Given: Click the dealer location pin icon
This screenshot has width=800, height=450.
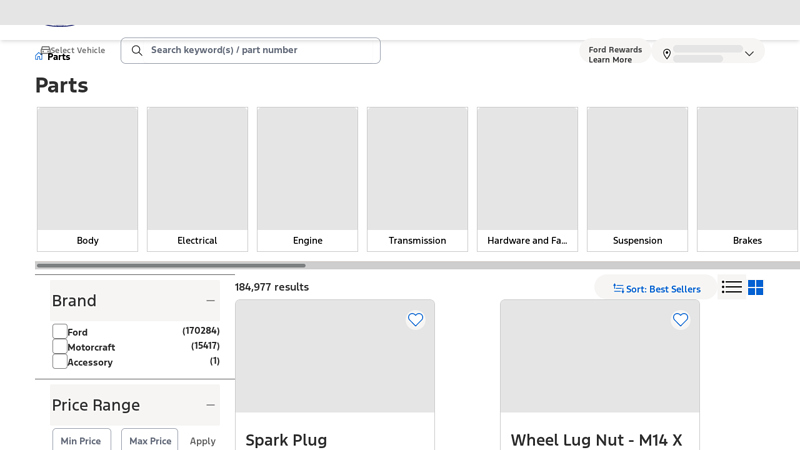Looking at the screenshot, I should 666,54.
